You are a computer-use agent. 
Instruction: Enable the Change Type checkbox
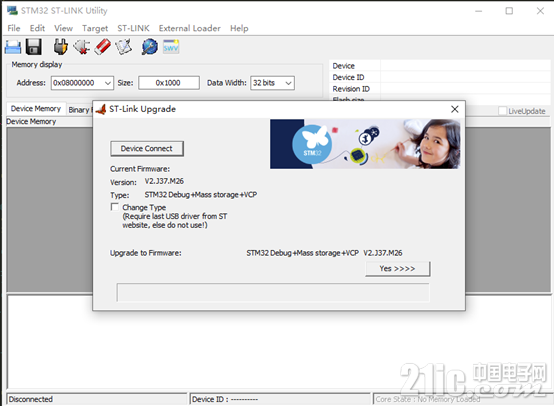tap(114, 207)
